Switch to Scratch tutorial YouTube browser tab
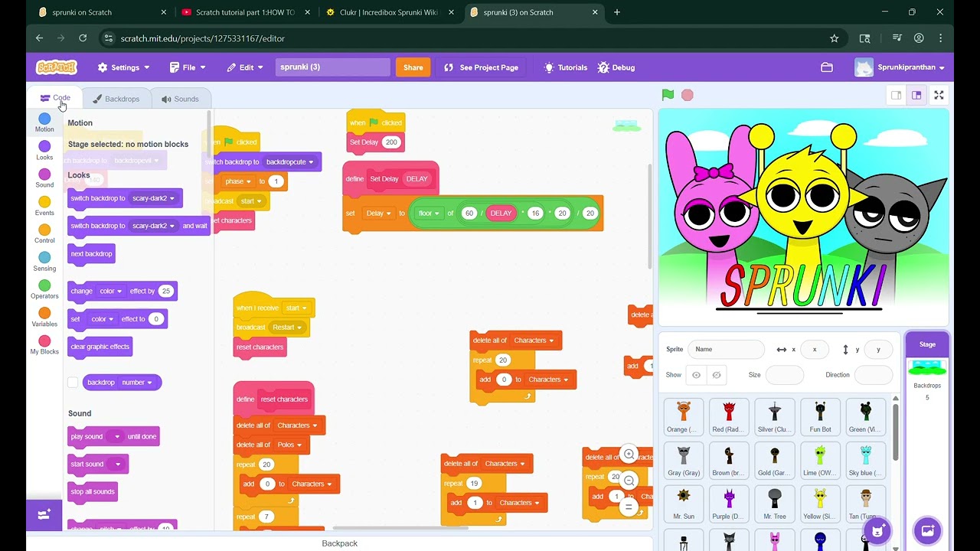 pyautogui.click(x=245, y=12)
